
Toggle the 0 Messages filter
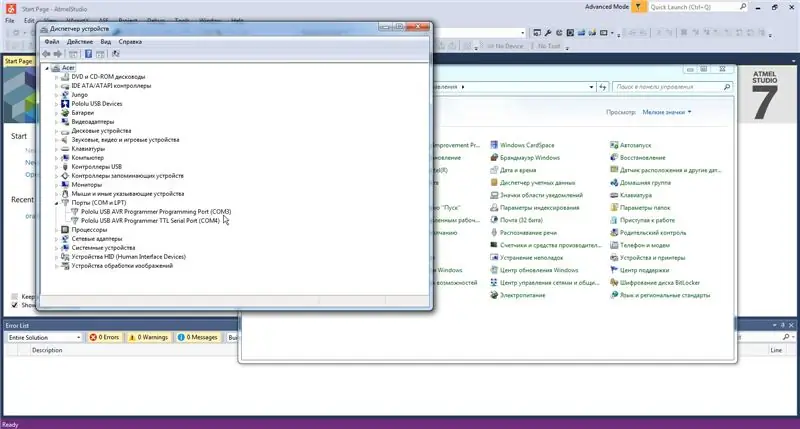(197, 337)
